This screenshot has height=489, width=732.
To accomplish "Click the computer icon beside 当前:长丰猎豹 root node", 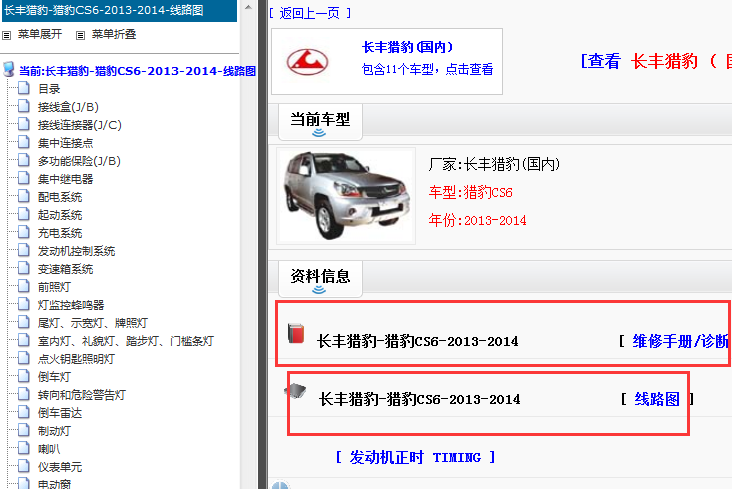I will [x=8, y=70].
